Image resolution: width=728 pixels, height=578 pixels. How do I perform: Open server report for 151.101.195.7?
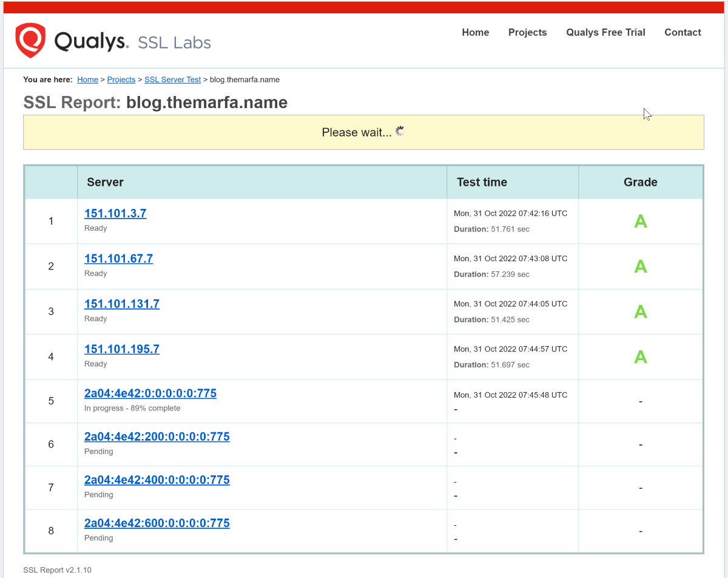click(x=122, y=349)
